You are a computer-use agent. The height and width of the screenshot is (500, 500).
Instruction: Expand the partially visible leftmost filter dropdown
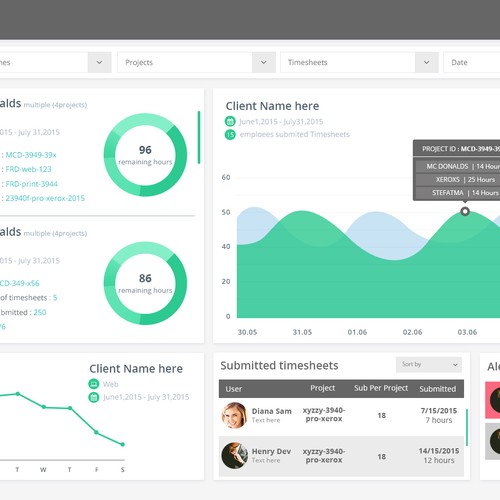(x=99, y=62)
